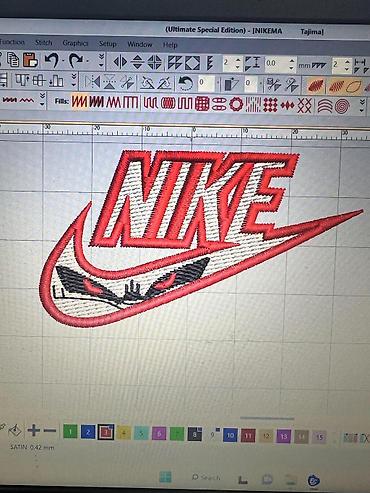Screen dimensions: 370x493
Task: Open the rotate angle dropdown arrow
Action: coord(218,83)
